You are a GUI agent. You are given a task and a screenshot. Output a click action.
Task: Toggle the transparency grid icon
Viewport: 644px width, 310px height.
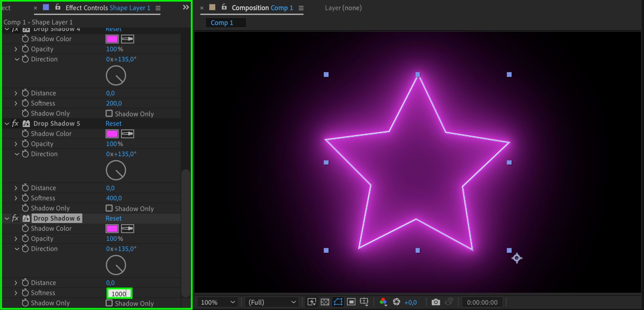pyautogui.click(x=325, y=302)
